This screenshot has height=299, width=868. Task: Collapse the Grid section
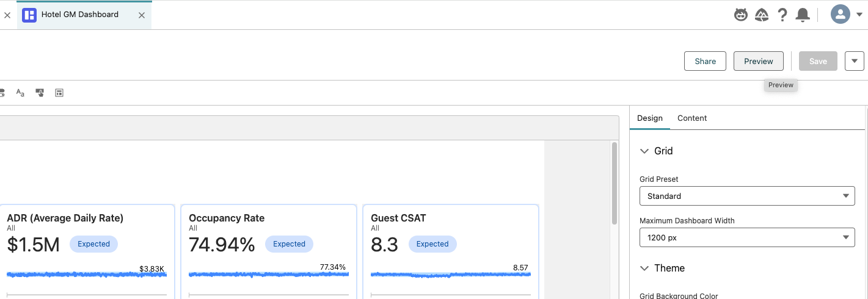tap(644, 151)
